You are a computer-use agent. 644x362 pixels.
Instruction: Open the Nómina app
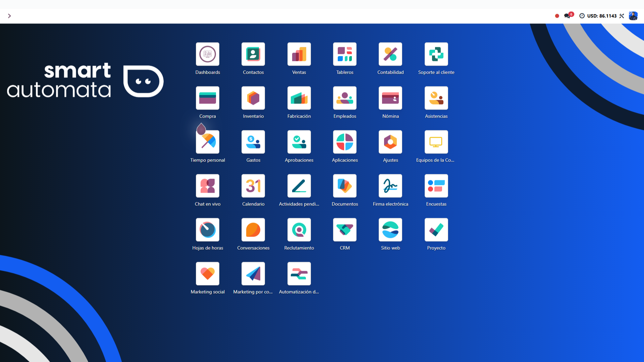pyautogui.click(x=390, y=98)
